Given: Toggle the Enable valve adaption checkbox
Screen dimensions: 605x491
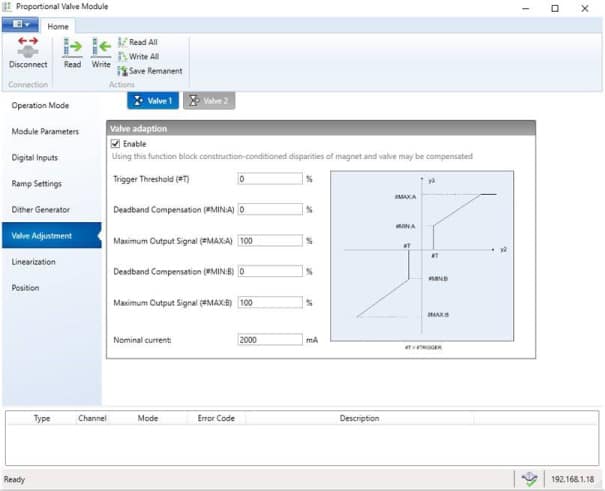Looking at the screenshot, I should tap(116, 144).
